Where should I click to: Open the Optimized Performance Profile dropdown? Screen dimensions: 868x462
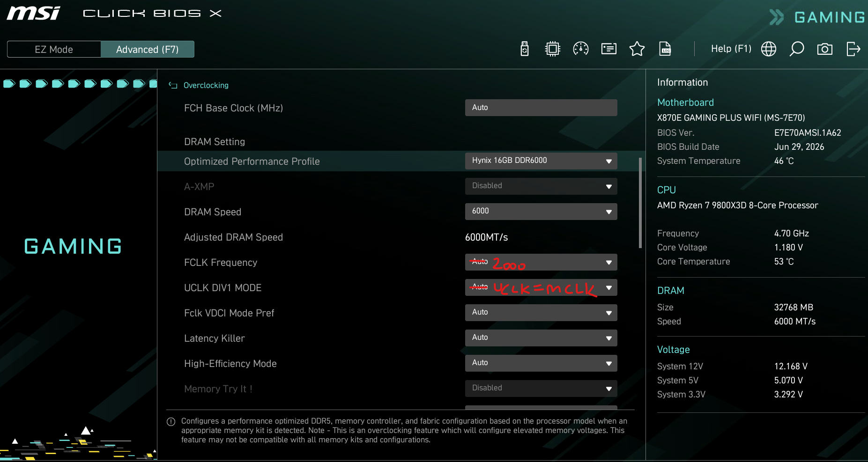541,161
